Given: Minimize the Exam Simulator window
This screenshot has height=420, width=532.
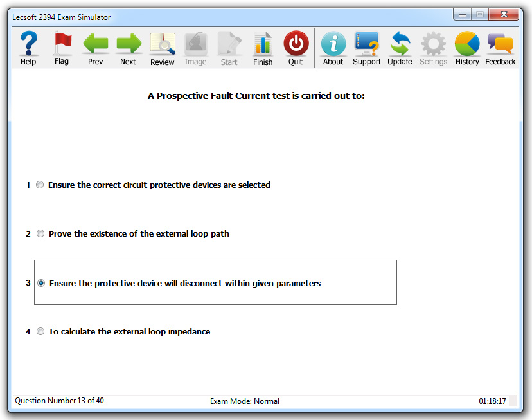Looking at the screenshot, I should point(463,15).
